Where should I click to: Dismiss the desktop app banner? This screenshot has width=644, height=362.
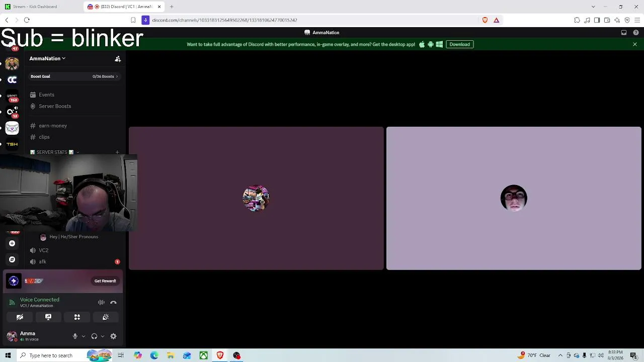tap(635, 44)
